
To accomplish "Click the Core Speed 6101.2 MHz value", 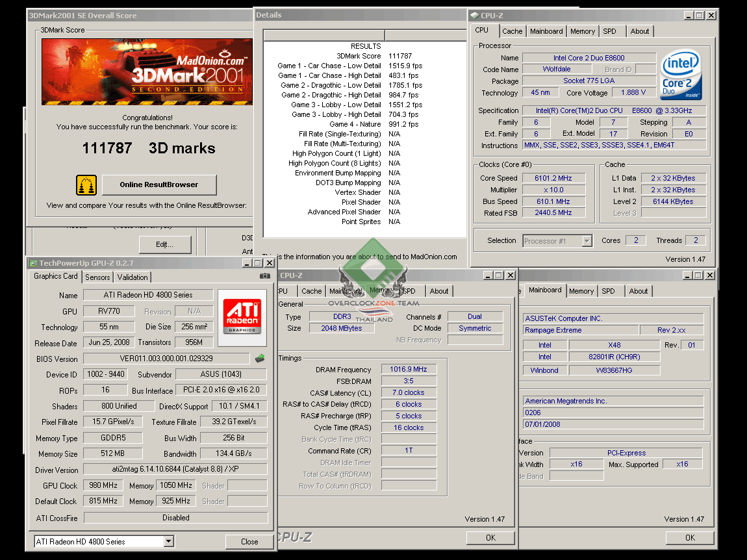I will click(x=553, y=178).
